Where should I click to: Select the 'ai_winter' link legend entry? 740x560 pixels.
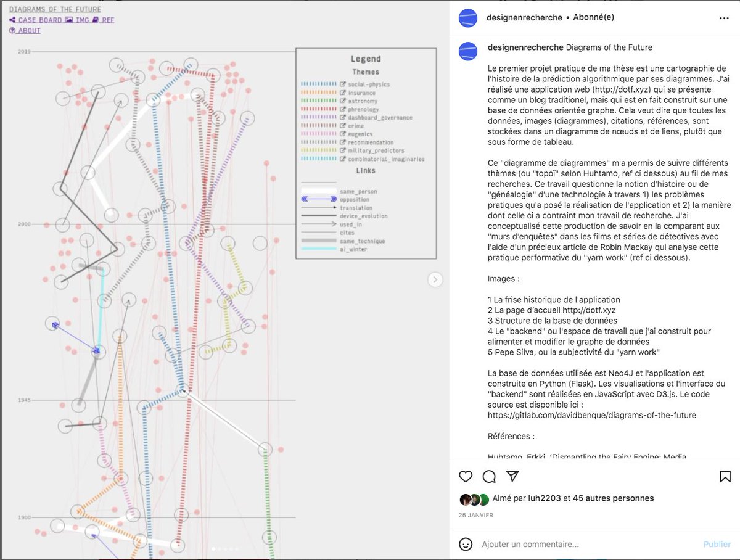coord(353,250)
